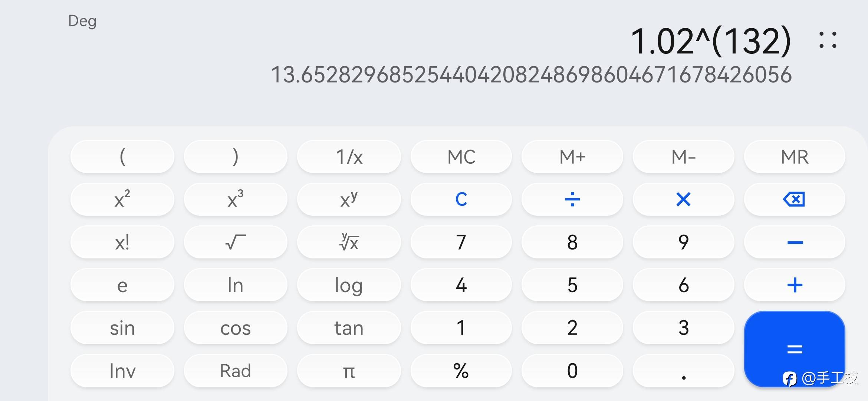Tap the 1.02^(132) expression display

pos(711,41)
